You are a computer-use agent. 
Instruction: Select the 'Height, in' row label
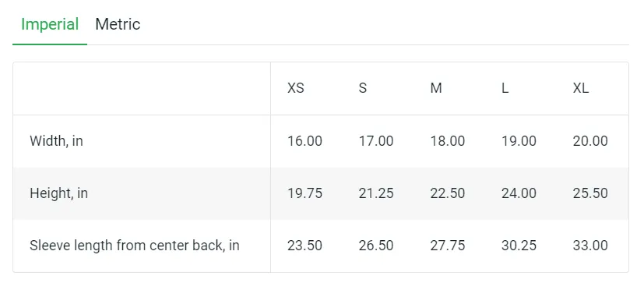click(x=58, y=193)
